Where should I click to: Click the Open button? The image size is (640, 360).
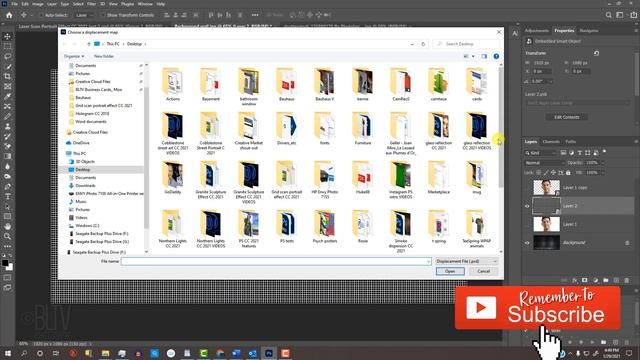click(x=450, y=271)
